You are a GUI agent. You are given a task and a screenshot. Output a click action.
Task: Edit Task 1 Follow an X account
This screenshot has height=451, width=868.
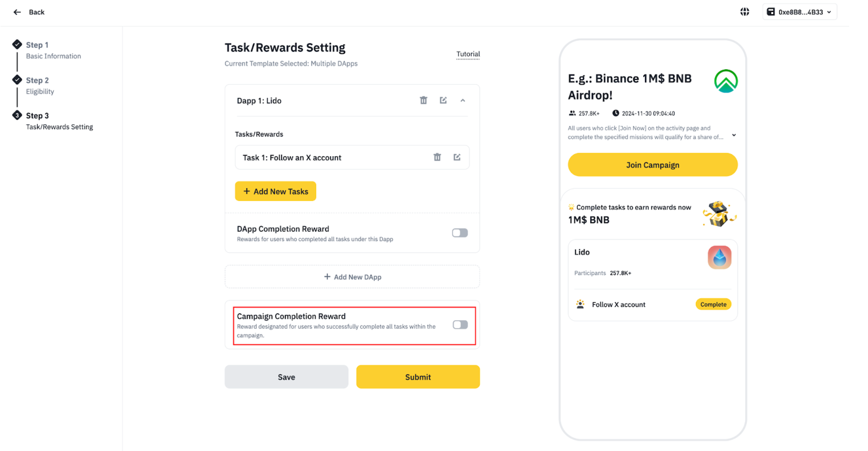(x=457, y=157)
